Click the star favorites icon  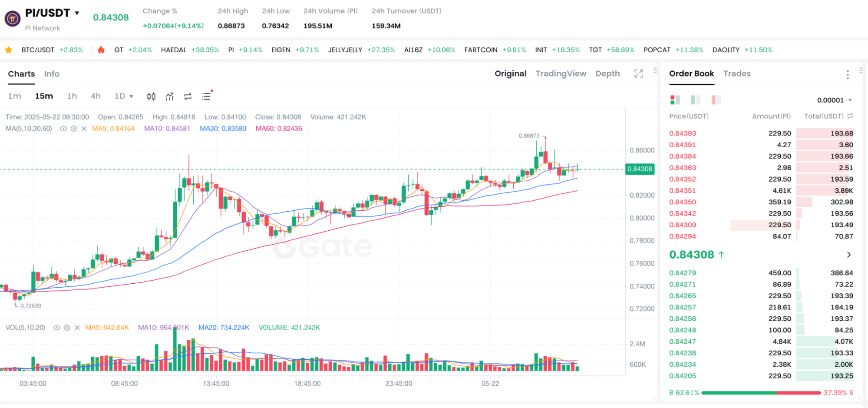click(x=9, y=50)
